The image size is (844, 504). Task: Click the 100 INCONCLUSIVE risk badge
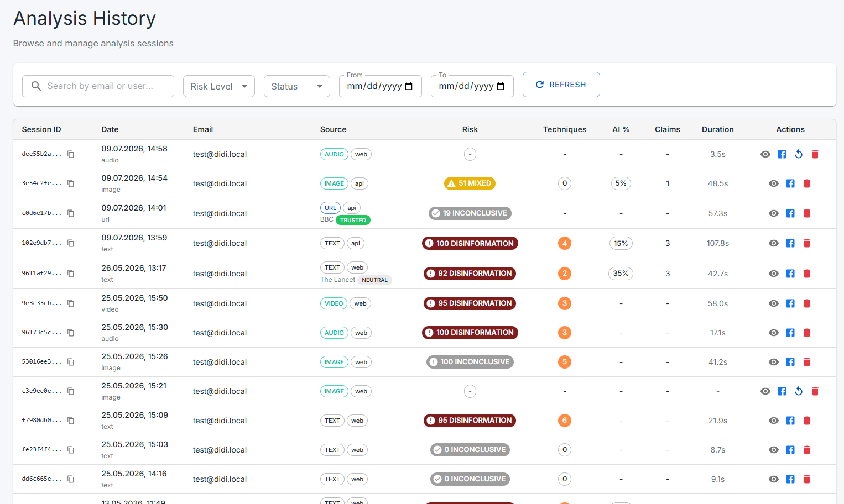point(470,362)
